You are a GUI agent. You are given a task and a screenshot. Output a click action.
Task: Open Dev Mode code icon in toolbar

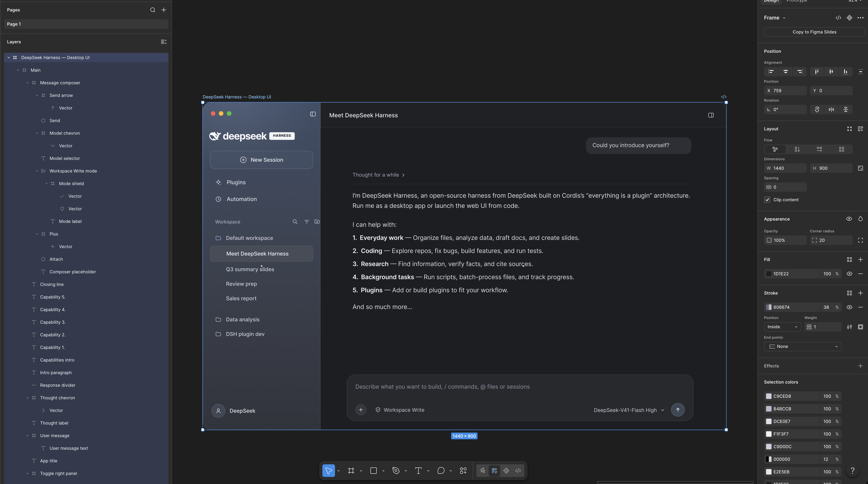(518, 471)
